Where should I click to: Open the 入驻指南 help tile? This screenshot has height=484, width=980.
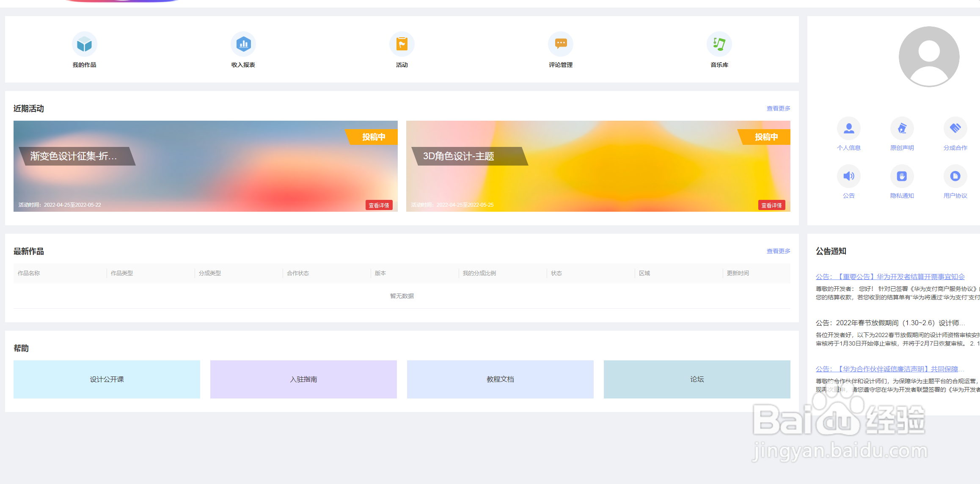(x=303, y=379)
